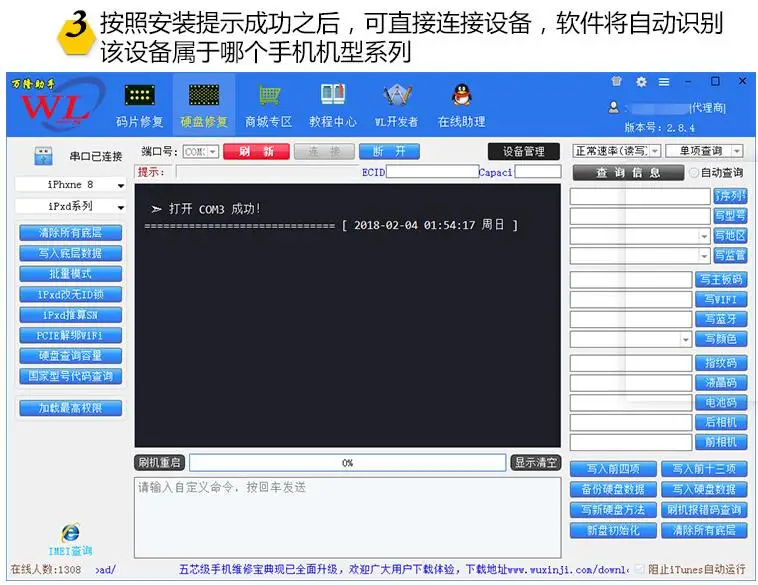Expand the dropdown beside 写地区
Image resolution: width=758 pixels, height=585 pixels.
click(x=704, y=236)
